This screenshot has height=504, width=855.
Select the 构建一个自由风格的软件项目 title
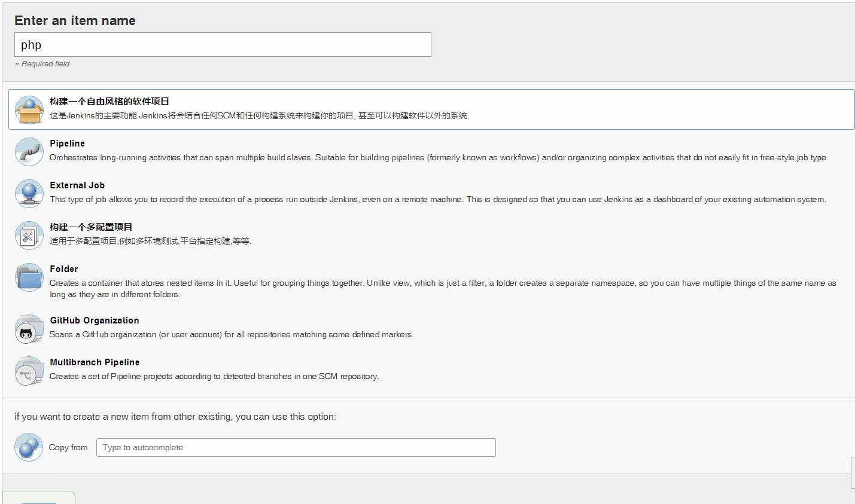click(x=109, y=102)
